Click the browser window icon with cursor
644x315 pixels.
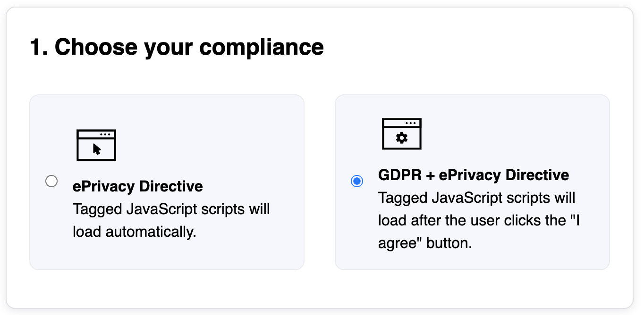click(96, 145)
